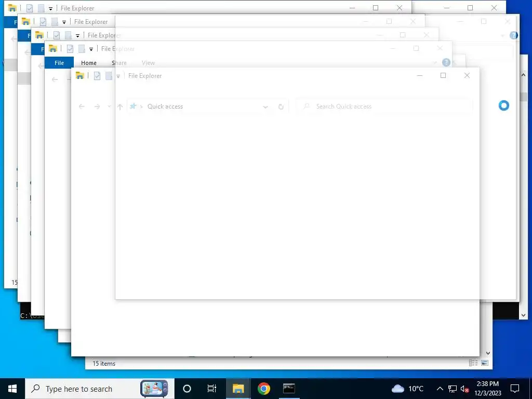Open the View ribbon tab
The height and width of the screenshot is (399, 532).
pyautogui.click(x=148, y=63)
